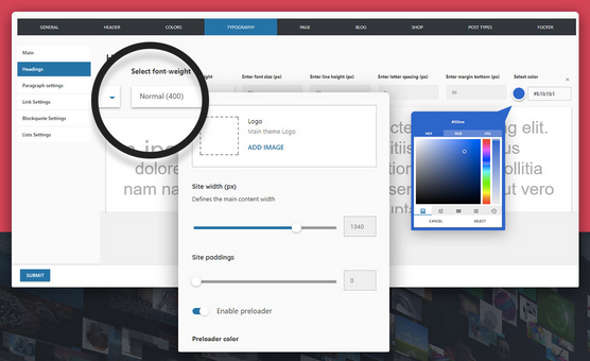Click the Submit button
590x361 pixels.
(x=35, y=276)
